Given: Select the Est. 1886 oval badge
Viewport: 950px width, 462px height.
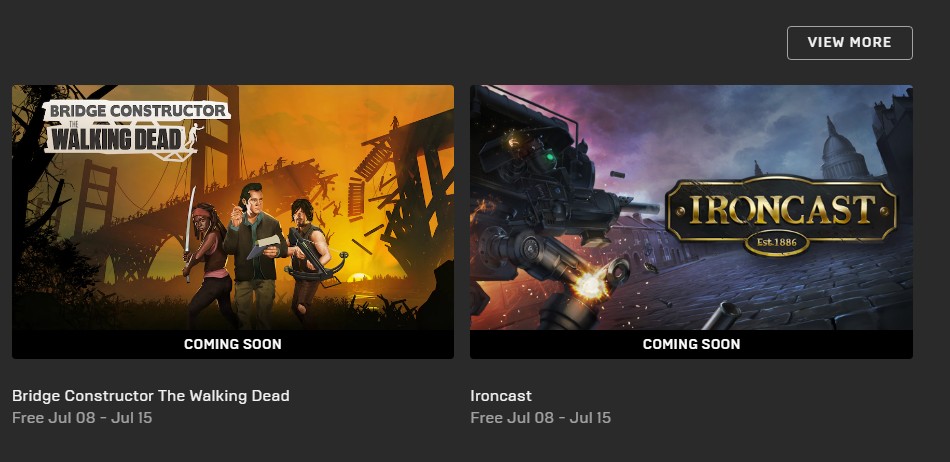Looking at the screenshot, I should (x=776, y=244).
